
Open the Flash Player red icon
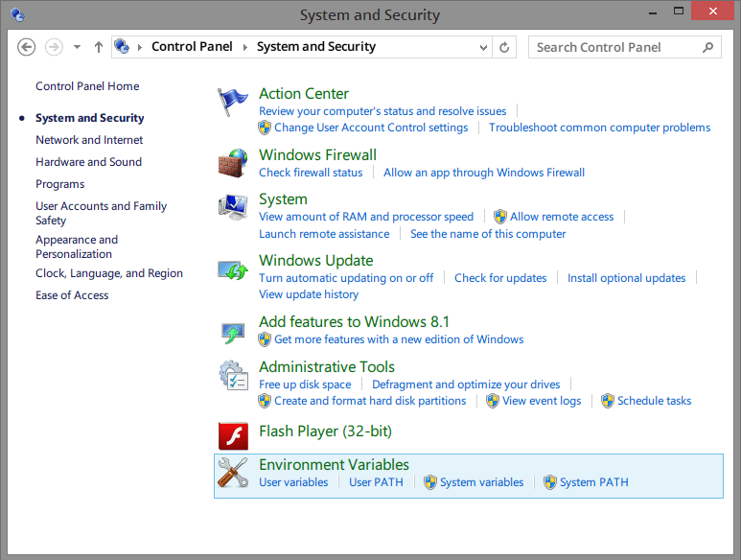pyautogui.click(x=233, y=435)
